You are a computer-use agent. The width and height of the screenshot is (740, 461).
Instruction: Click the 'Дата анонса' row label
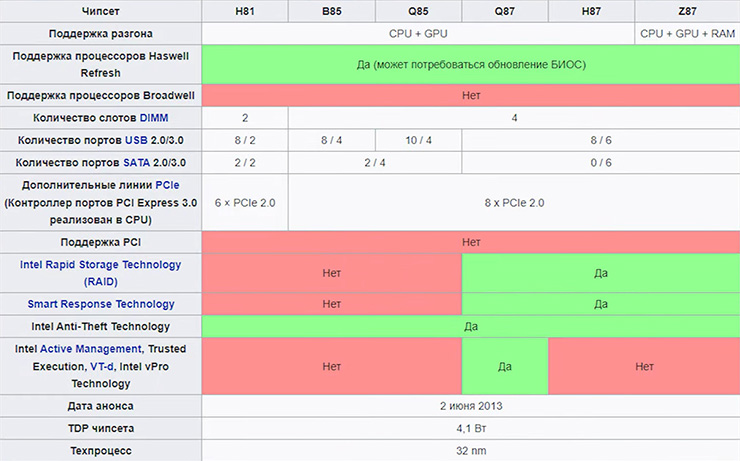pyautogui.click(x=101, y=406)
